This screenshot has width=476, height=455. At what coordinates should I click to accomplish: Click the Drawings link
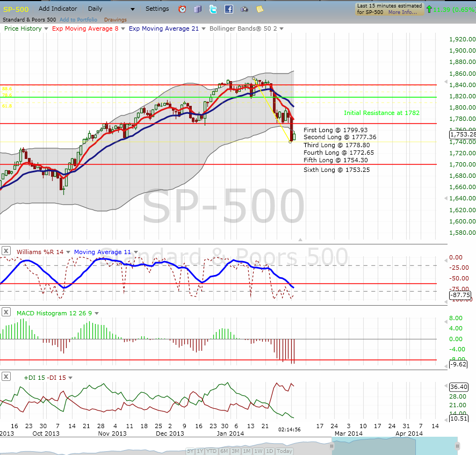tap(116, 20)
